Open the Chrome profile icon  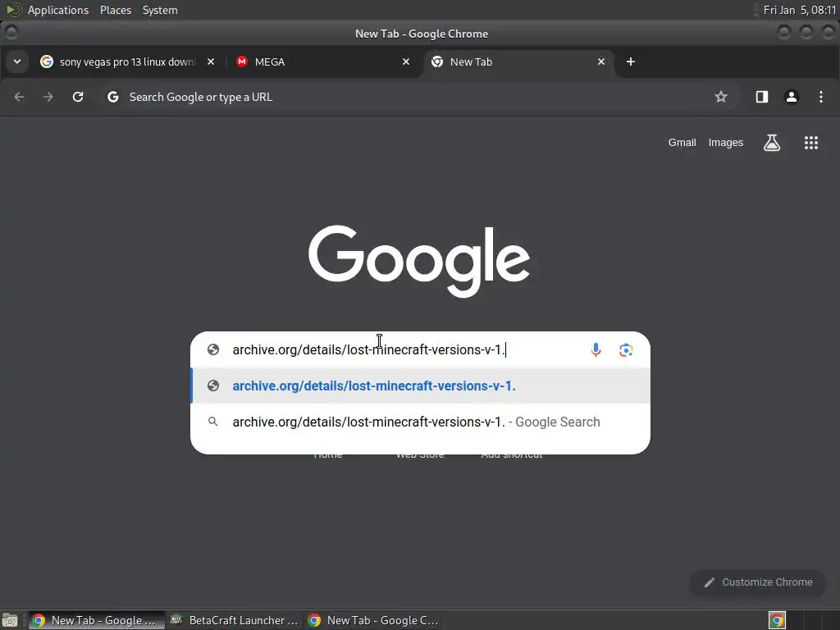pos(792,97)
